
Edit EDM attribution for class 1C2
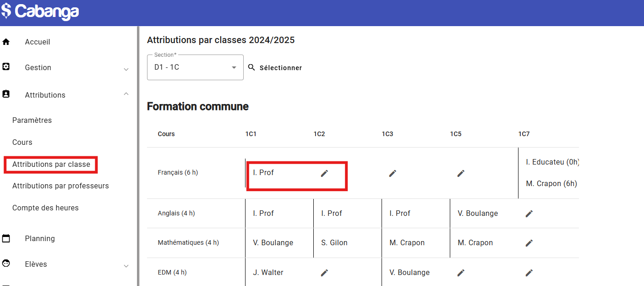coord(324,273)
